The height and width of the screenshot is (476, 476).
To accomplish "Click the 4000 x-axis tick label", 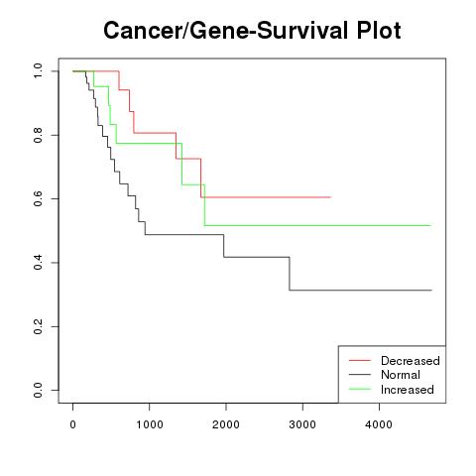I will click(x=379, y=424).
